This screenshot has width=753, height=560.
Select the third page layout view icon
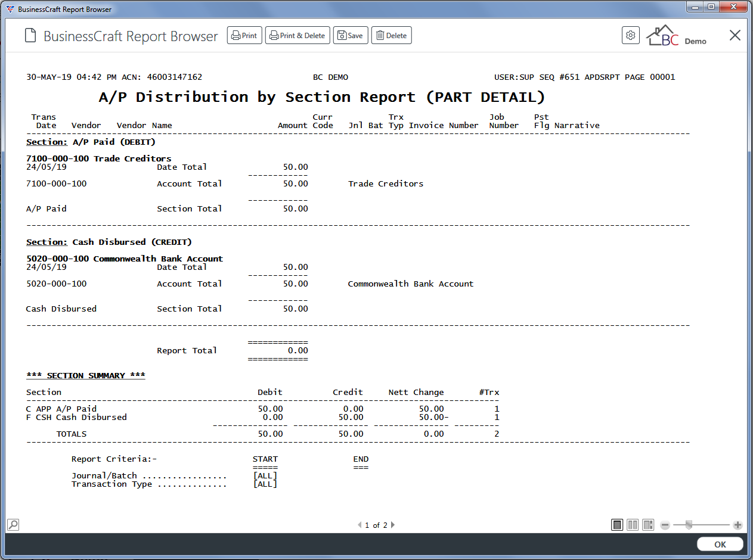click(648, 525)
